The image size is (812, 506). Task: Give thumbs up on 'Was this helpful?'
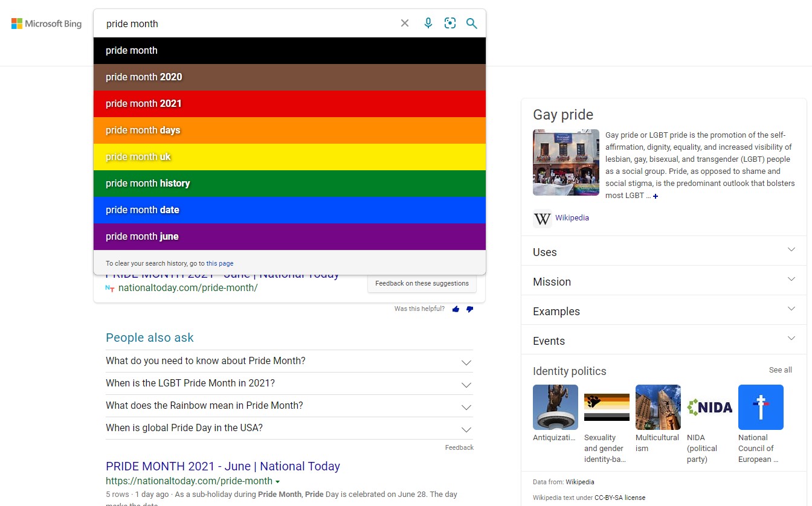[x=456, y=309]
